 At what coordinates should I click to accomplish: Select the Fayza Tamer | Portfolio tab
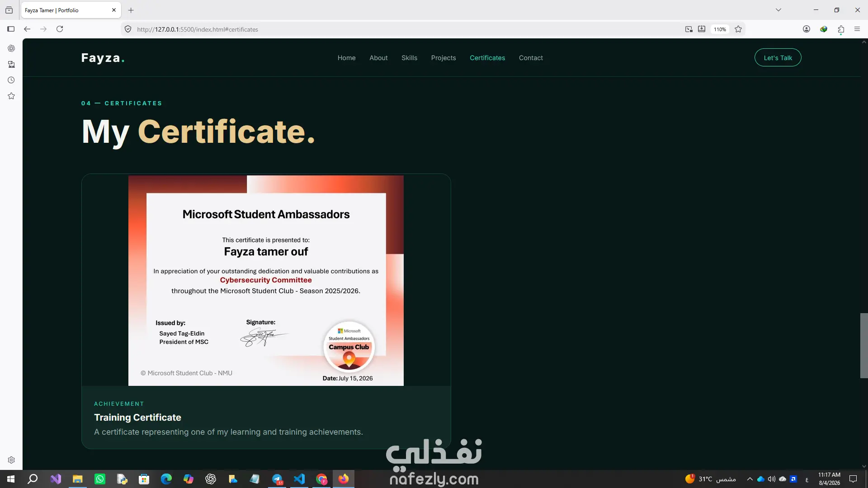71,10
